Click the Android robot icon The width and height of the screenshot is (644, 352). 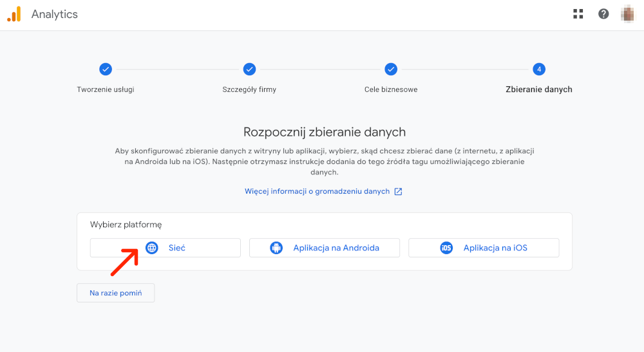pyautogui.click(x=276, y=248)
